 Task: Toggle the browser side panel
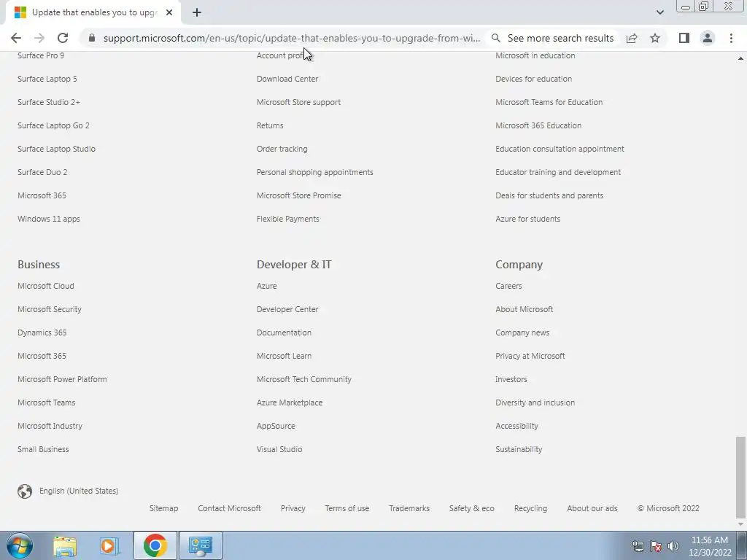(x=684, y=38)
